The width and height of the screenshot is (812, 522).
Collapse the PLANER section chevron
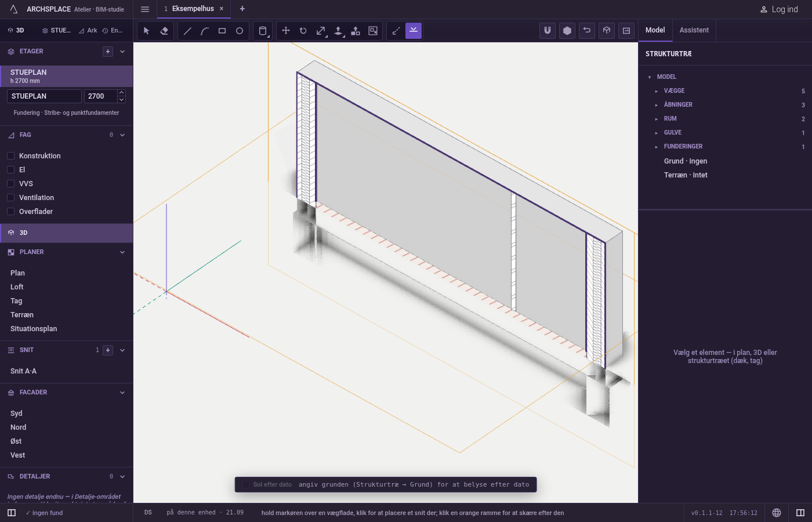pyautogui.click(x=122, y=252)
